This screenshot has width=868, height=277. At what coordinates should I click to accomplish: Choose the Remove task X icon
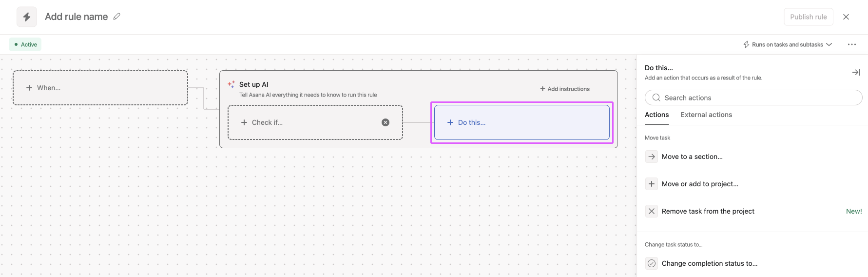click(652, 211)
